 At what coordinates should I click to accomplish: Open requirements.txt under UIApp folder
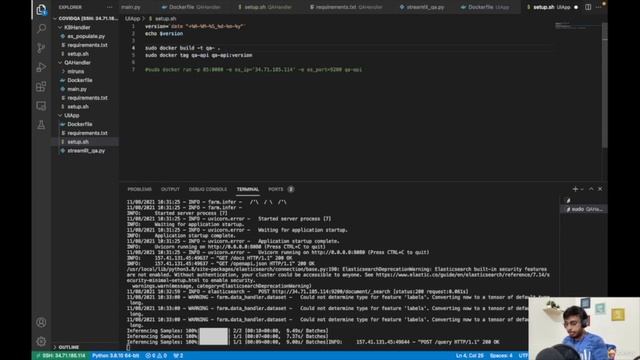(87, 133)
